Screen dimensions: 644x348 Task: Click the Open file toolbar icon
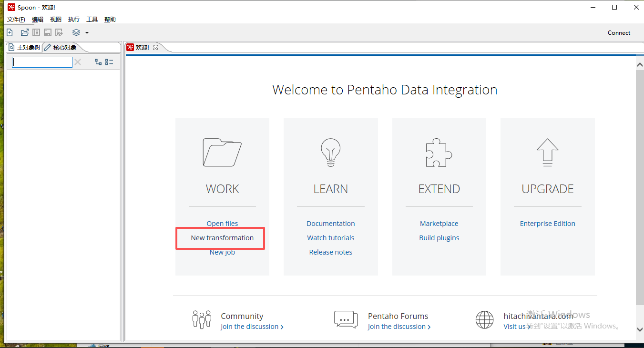click(24, 32)
